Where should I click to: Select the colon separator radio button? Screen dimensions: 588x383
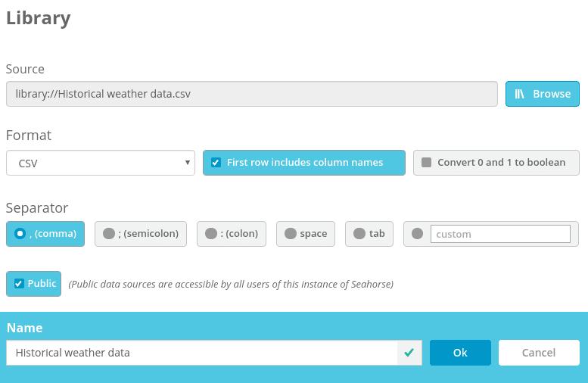(x=211, y=234)
